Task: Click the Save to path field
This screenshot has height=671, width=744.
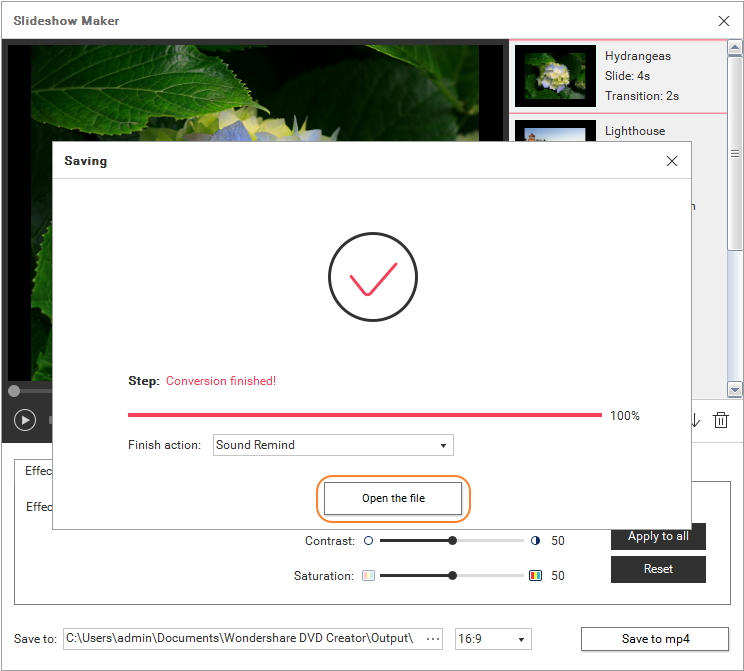Action: click(x=240, y=638)
